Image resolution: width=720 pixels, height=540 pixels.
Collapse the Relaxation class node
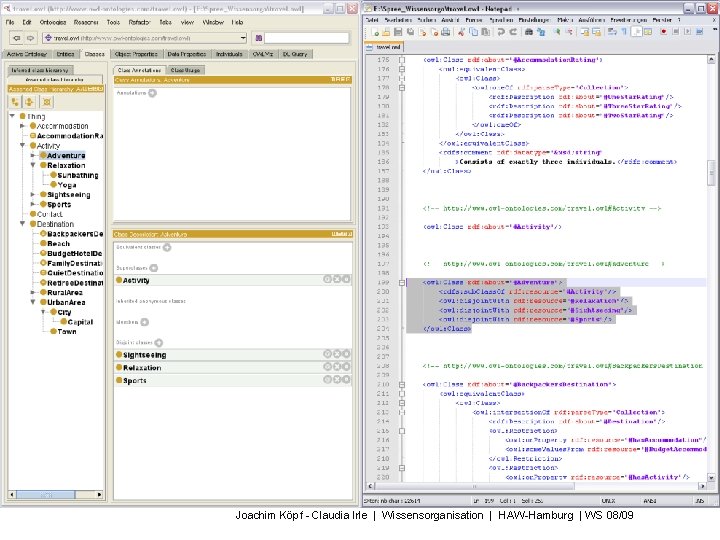pos(33,165)
